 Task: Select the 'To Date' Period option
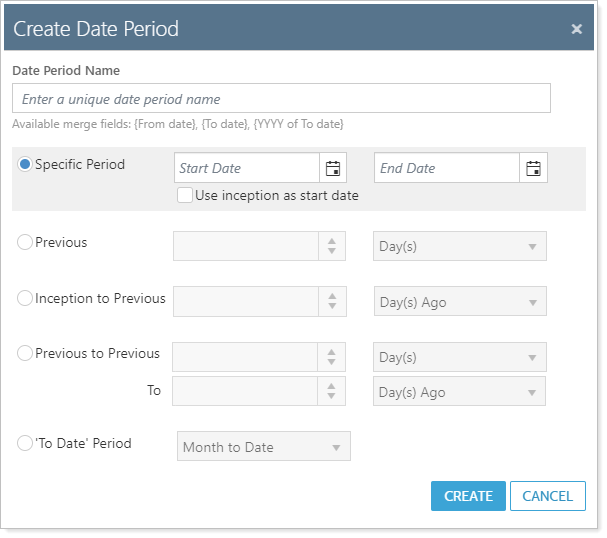click(x=26, y=443)
